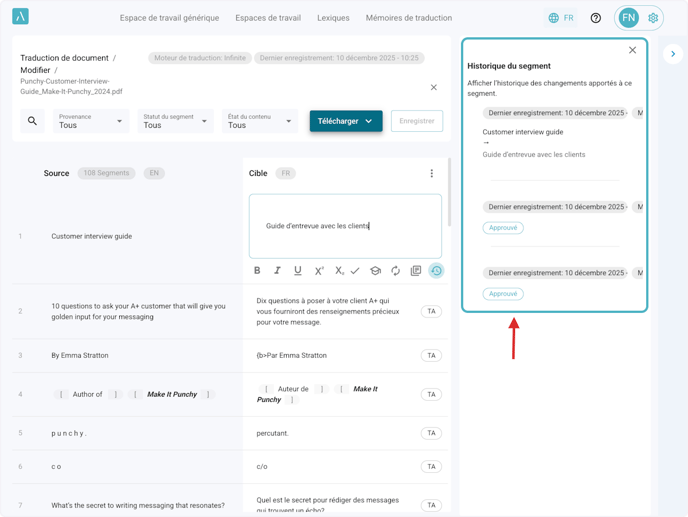Screen dimensions: 688x517
Task: Click the checkmark to approve segment
Action: click(355, 271)
